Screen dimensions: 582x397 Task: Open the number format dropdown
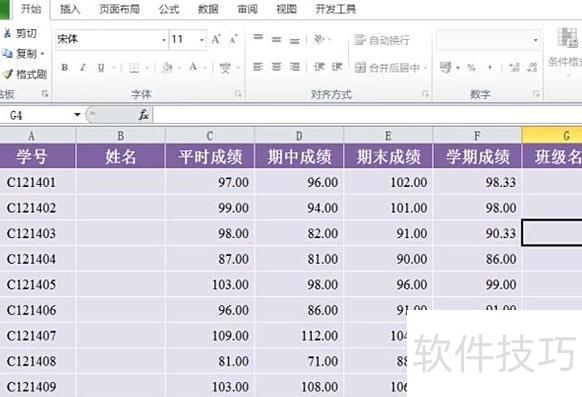tap(535, 40)
